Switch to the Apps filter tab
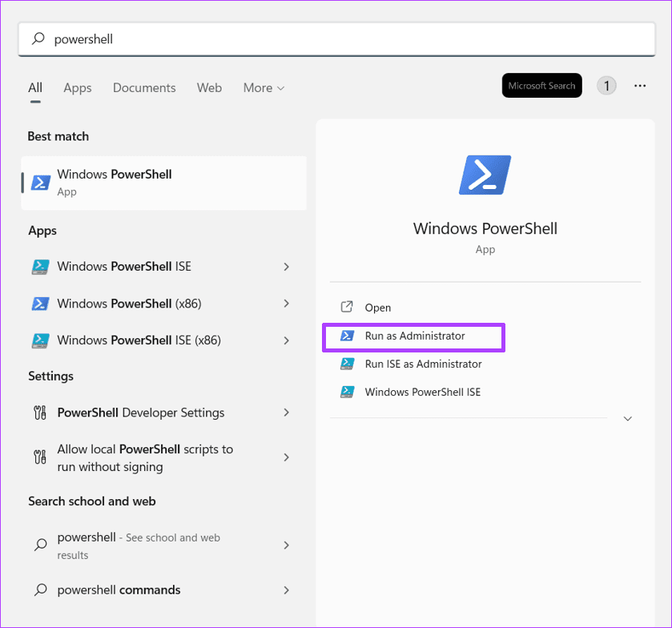The height and width of the screenshot is (628, 672). [x=78, y=88]
